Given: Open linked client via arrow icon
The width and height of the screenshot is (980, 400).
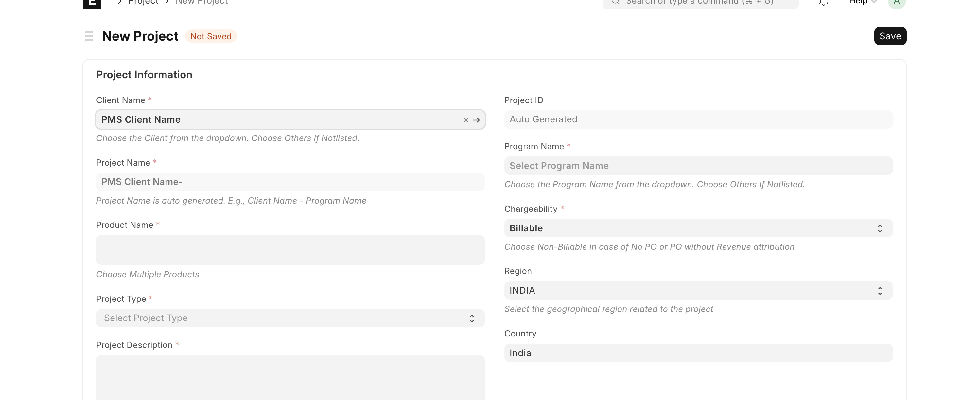Looking at the screenshot, I should coord(476,120).
